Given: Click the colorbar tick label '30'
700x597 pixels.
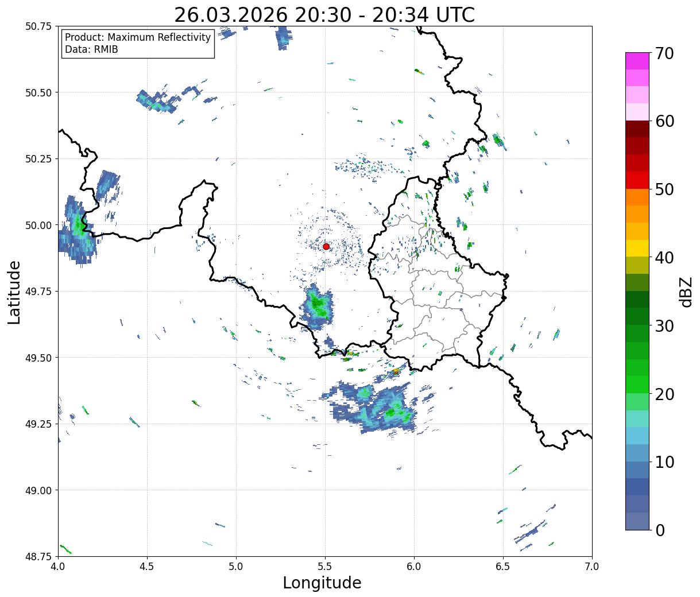Looking at the screenshot, I should coord(664,325).
